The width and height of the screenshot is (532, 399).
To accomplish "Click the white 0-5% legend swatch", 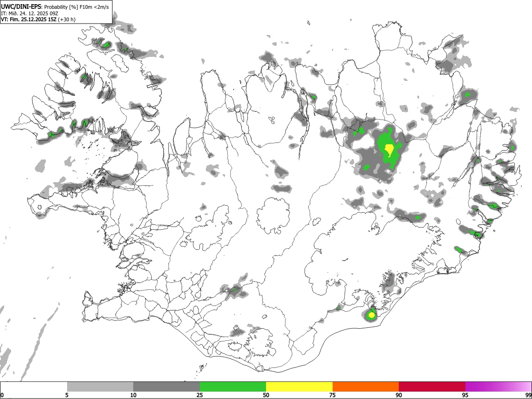I will click(x=34, y=387).
